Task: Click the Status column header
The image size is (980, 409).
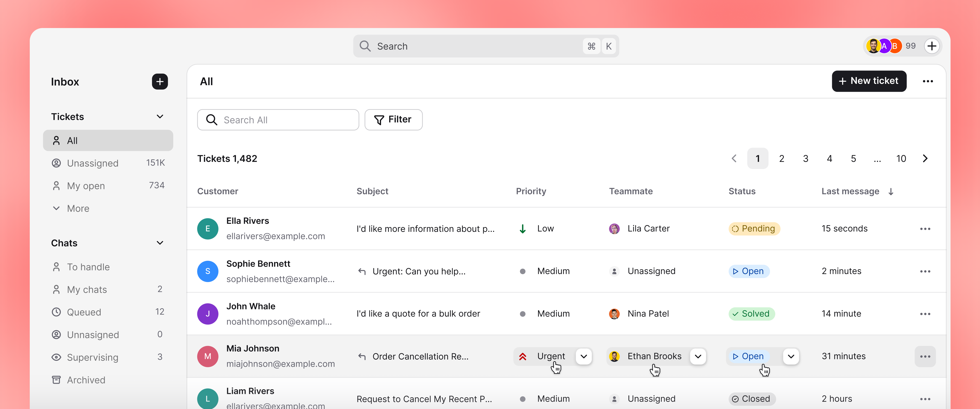Action: point(742,191)
